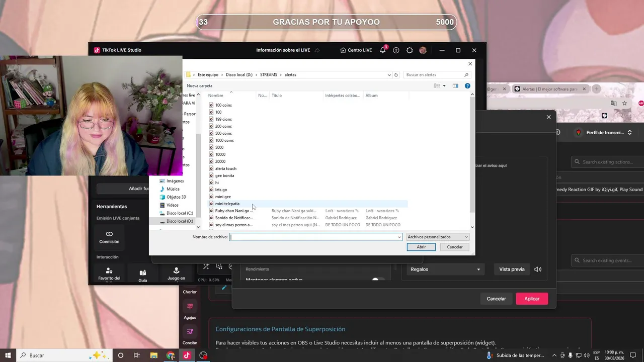The height and width of the screenshot is (362, 644).
Task: Select the gee bonita audio file
Action: (224, 175)
